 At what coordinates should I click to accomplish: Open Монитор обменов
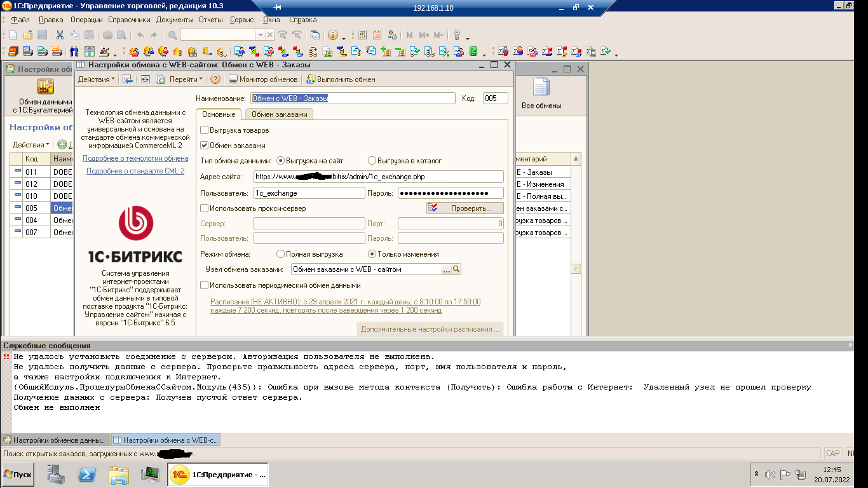(x=263, y=79)
